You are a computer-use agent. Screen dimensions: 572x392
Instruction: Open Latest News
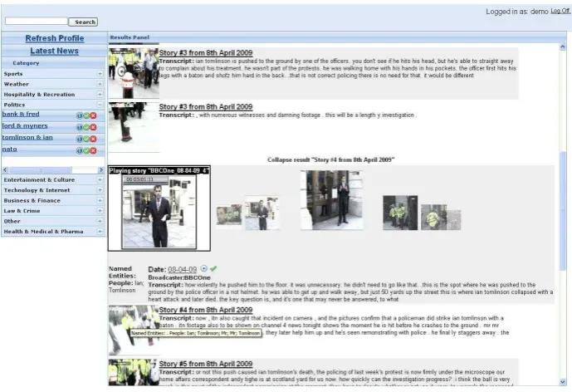point(54,51)
